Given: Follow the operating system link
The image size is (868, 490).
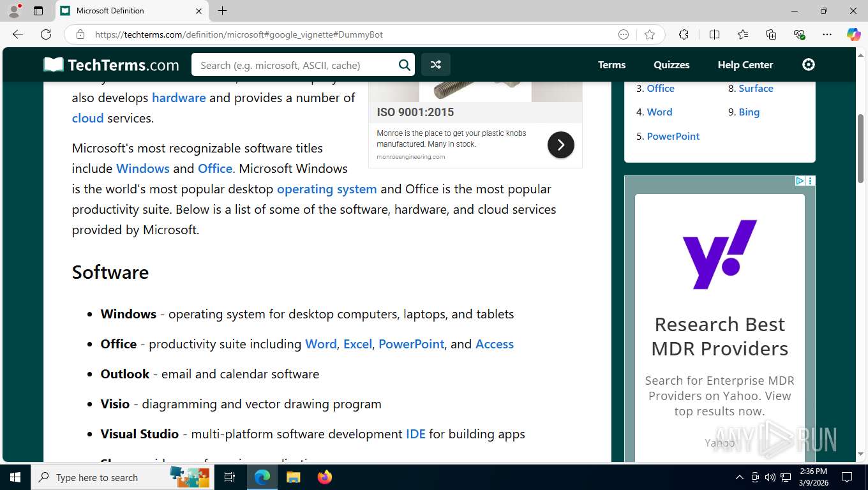Looking at the screenshot, I should 327,189.
